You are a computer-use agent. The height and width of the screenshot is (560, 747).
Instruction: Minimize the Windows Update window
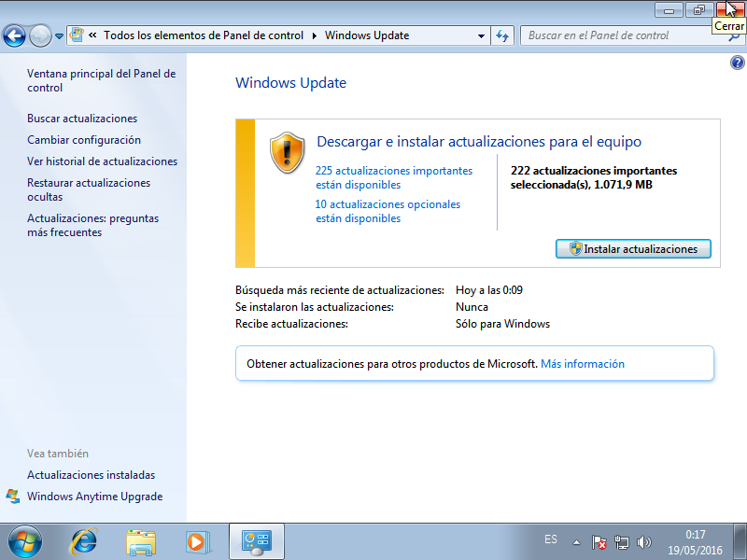click(669, 9)
